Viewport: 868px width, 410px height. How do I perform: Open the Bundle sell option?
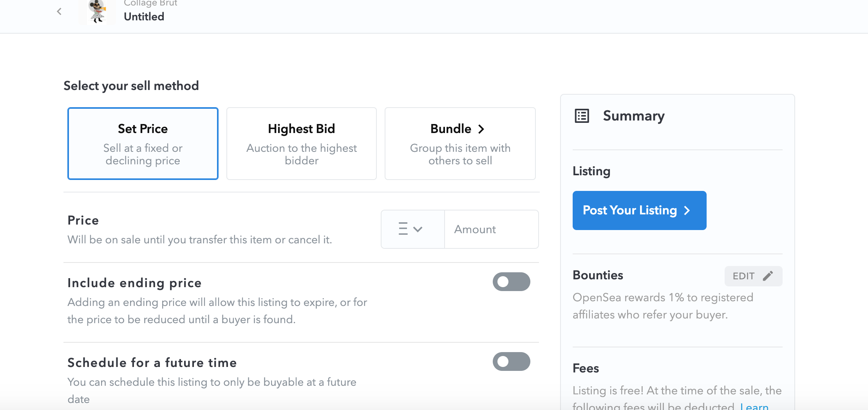pos(460,144)
